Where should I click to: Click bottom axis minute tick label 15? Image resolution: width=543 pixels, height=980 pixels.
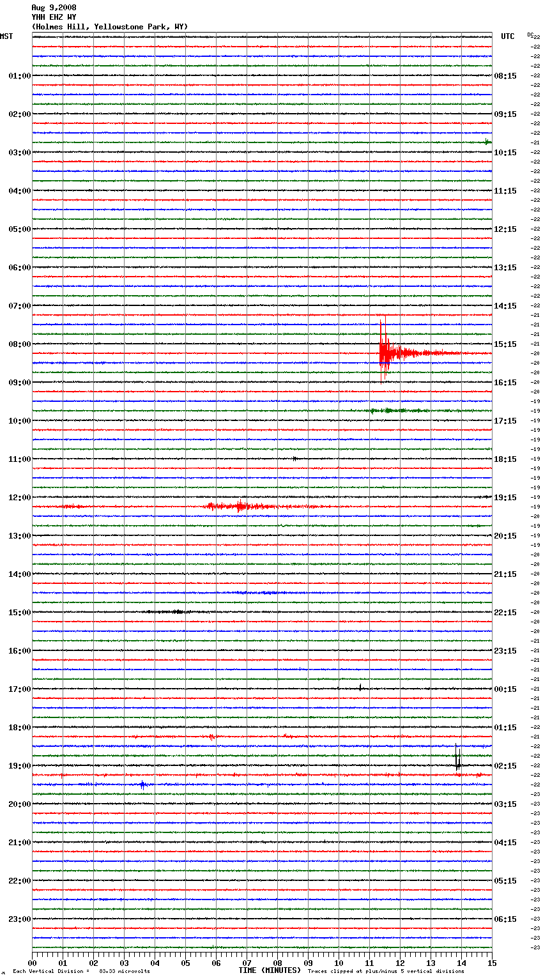[492, 963]
